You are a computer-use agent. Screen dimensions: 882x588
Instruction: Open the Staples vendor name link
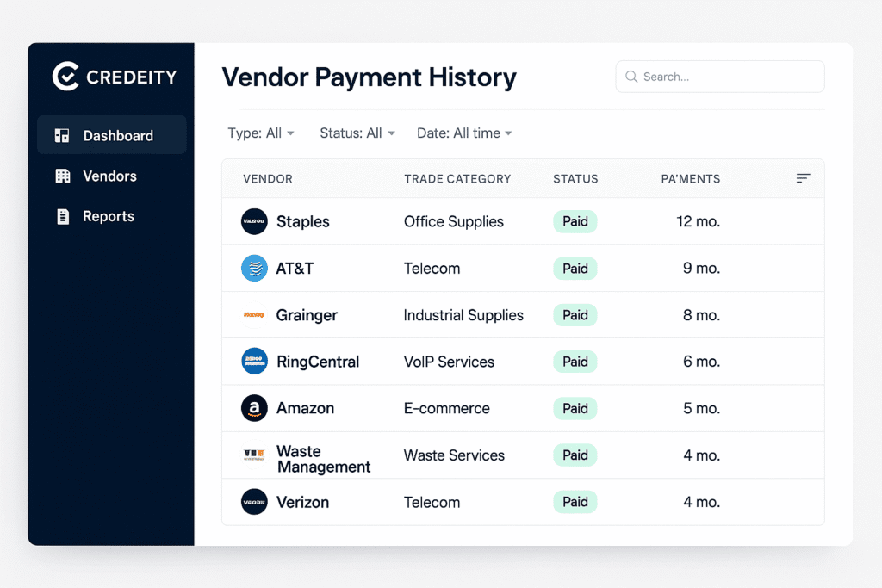[x=302, y=222]
